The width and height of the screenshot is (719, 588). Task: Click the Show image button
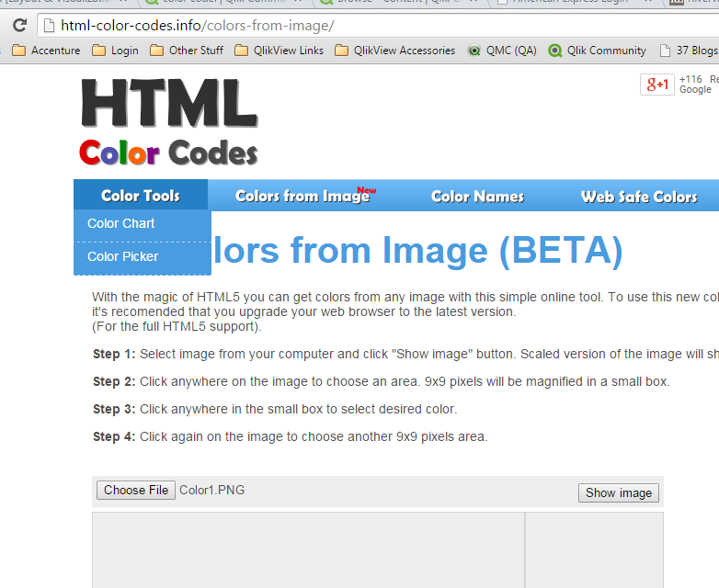pos(618,493)
